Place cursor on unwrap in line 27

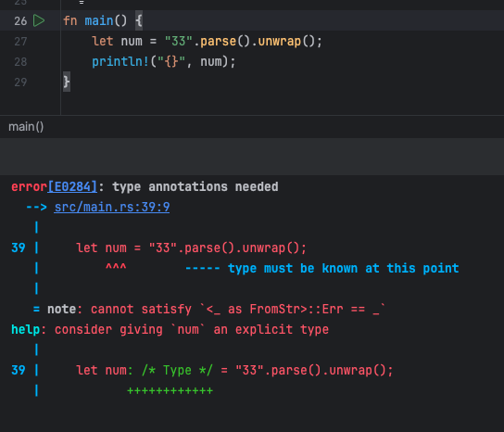tap(280, 42)
